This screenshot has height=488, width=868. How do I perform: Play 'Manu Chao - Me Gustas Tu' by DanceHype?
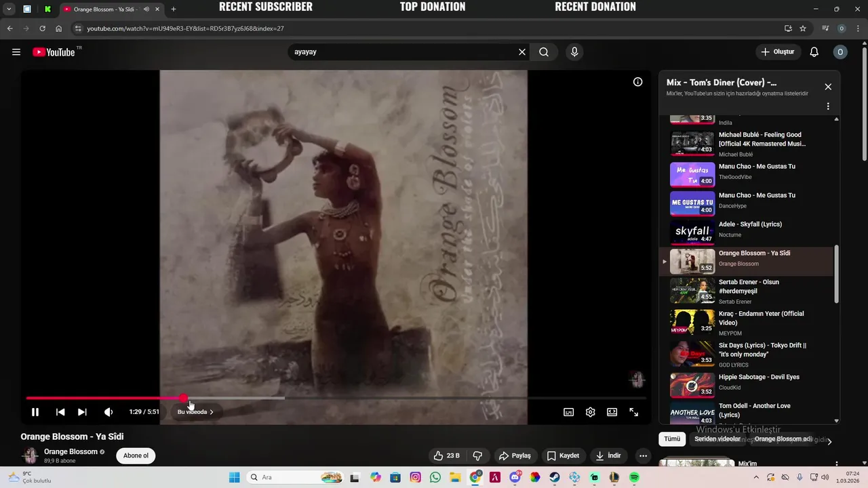(x=746, y=203)
